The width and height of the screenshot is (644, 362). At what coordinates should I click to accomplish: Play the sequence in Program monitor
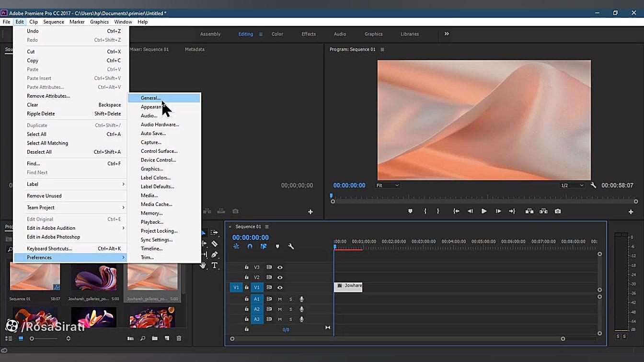pos(484,211)
